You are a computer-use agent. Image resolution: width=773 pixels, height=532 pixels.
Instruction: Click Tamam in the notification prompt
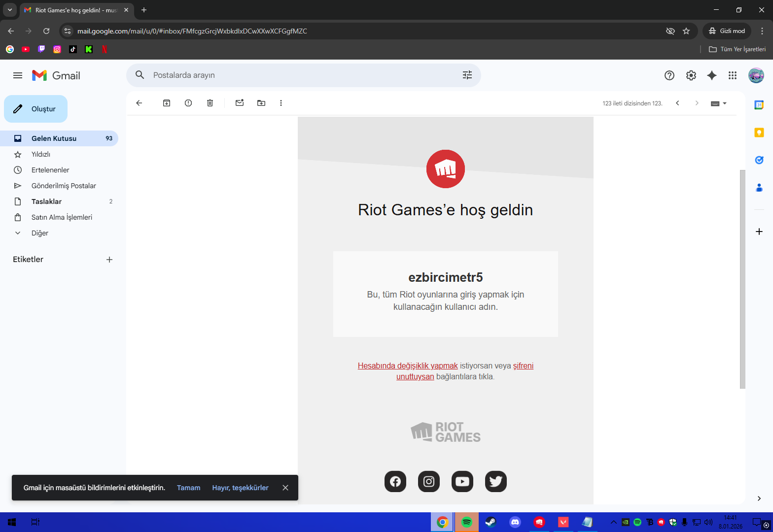coord(189,488)
